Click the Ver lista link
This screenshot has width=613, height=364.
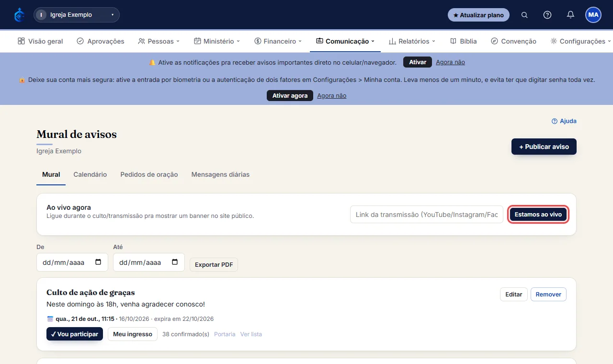pyautogui.click(x=251, y=334)
